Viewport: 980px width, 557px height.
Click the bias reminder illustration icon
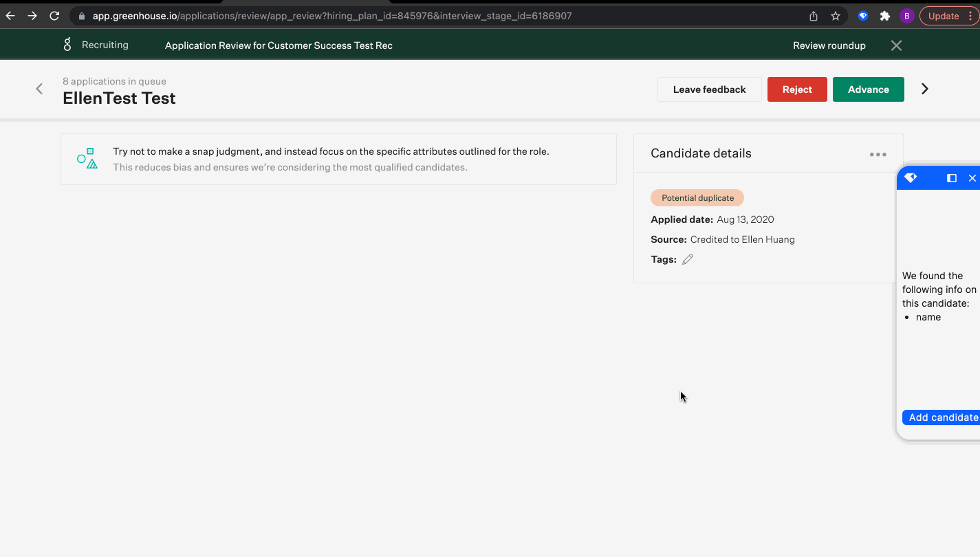pyautogui.click(x=87, y=158)
